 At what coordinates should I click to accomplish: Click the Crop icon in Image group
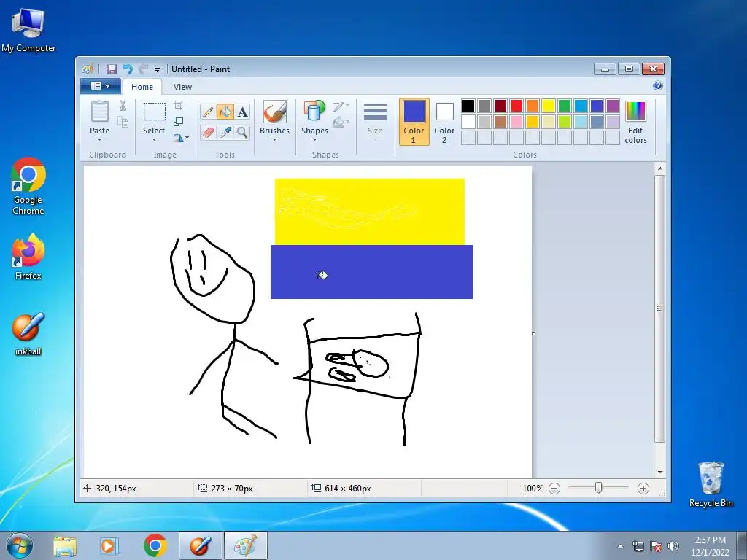(x=178, y=105)
